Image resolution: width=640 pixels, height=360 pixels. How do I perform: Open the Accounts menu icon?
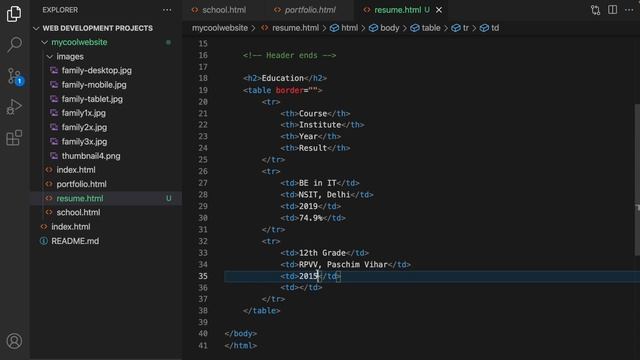coord(14,341)
